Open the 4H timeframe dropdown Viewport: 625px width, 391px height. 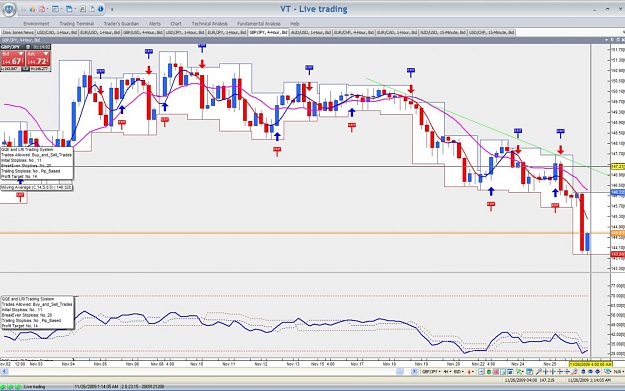pos(447,371)
